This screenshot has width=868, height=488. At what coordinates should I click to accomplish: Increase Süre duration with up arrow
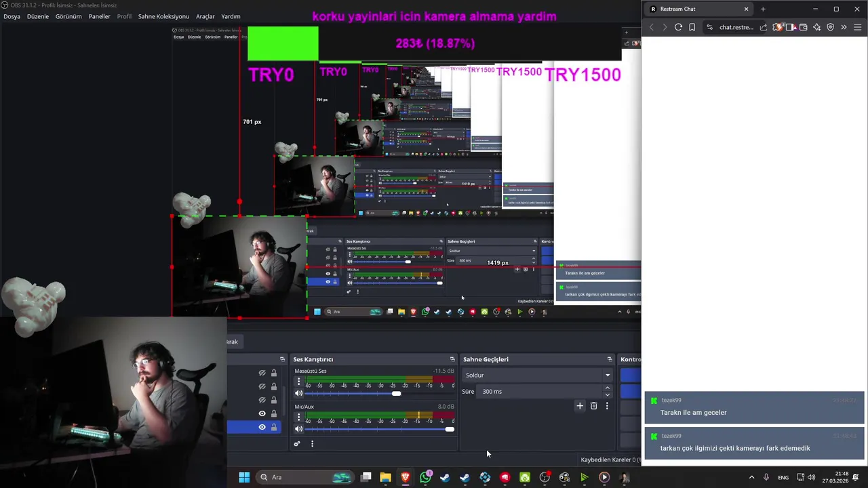(607, 388)
